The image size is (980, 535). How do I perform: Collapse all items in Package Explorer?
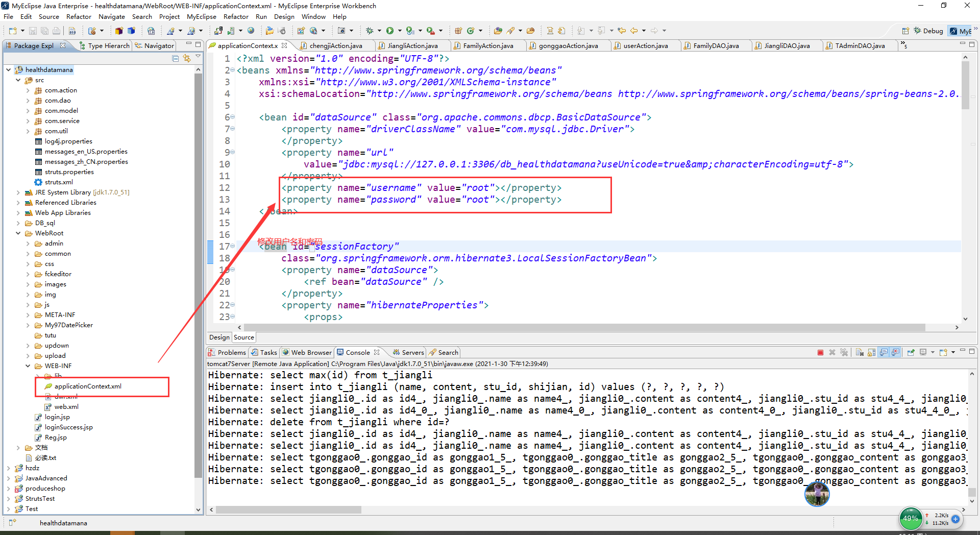tap(176, 58)
